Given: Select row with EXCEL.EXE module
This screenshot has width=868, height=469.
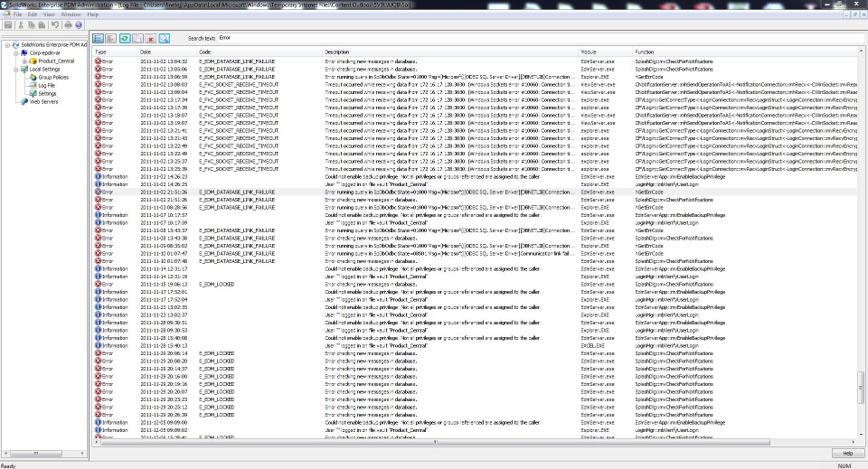Looking at the screenshot, I should tap(475, 346).
